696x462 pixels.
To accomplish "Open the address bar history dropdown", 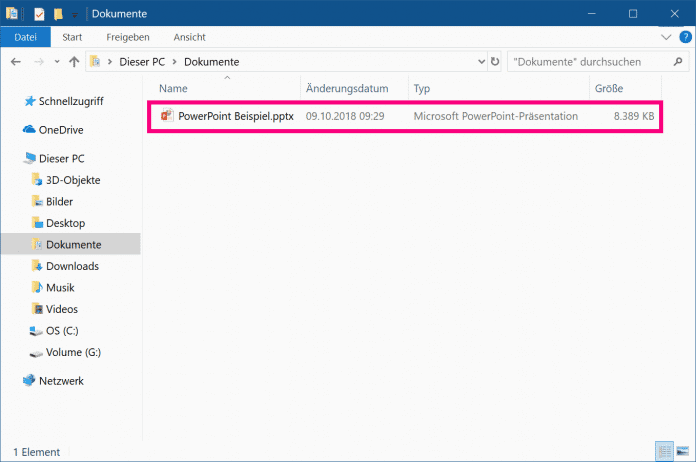I will coord(477,62).
